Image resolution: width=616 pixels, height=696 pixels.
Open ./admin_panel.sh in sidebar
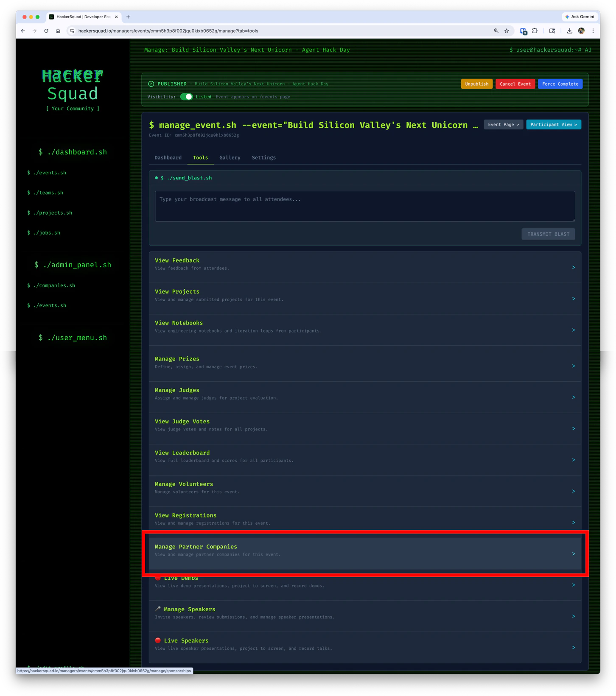click(x=73, y=265)
